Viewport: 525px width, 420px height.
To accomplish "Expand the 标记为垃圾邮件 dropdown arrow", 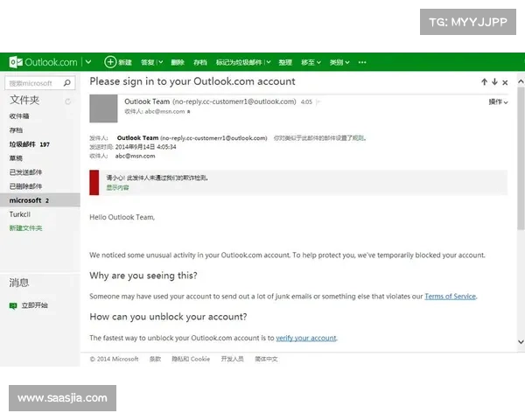I will tap(269, 62).
